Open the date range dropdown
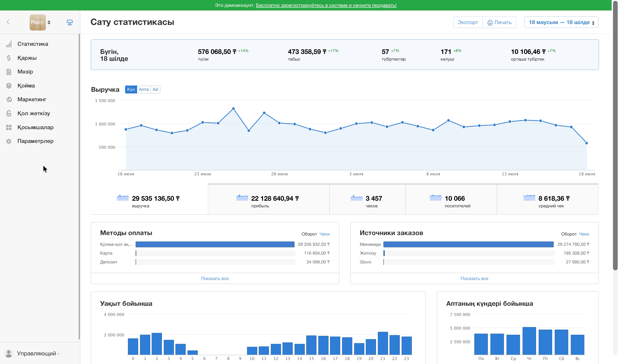The image size is (619, 364). [561, 22]
